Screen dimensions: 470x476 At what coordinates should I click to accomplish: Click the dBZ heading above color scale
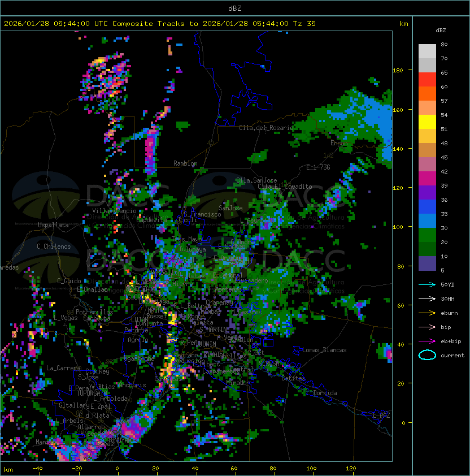[x=441, y=31]
